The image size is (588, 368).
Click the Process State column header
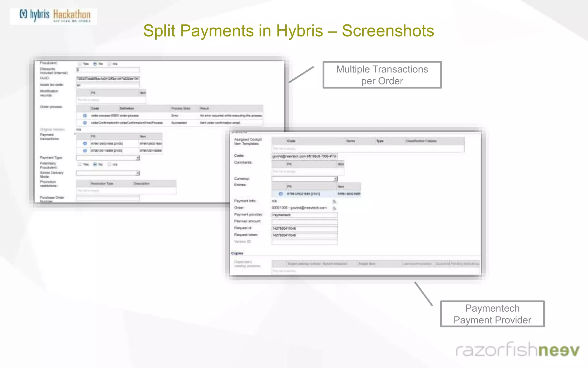tap(181, 108)
